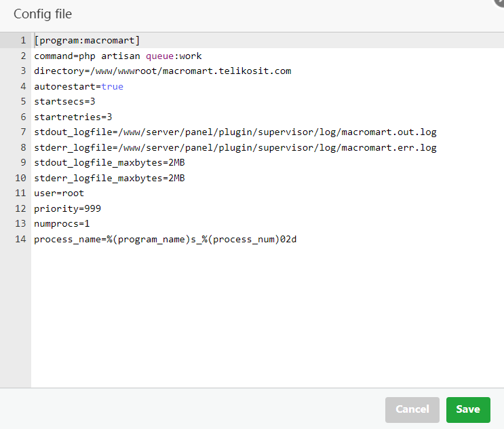The width and height of the screenshot is (504, 429).
Task: Click the startretries=3 line
Action: (x=73, y=117)
